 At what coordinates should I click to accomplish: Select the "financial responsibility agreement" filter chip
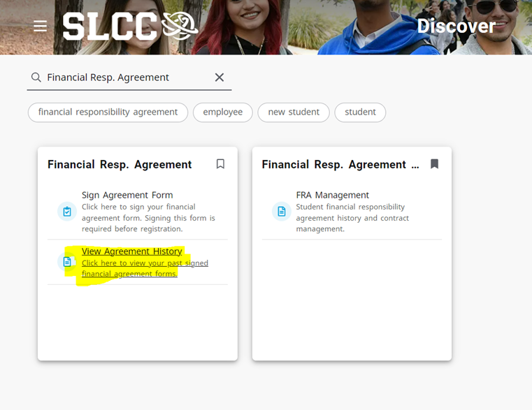pyautogui.click(x=108, y=112)
